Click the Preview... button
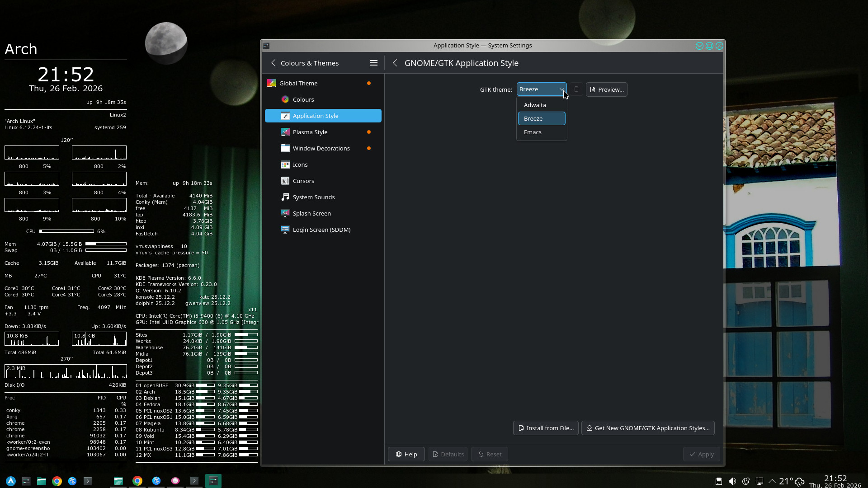 (x=606, y=90)
